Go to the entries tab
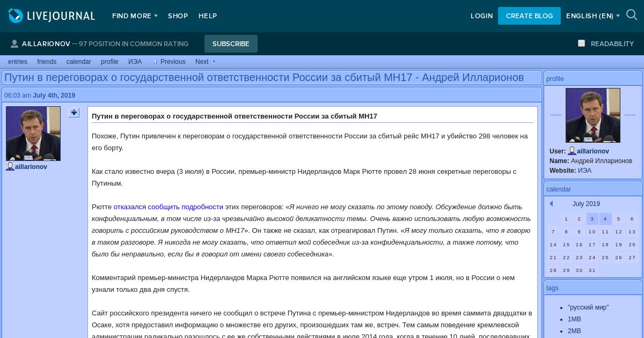 (18, 62)
